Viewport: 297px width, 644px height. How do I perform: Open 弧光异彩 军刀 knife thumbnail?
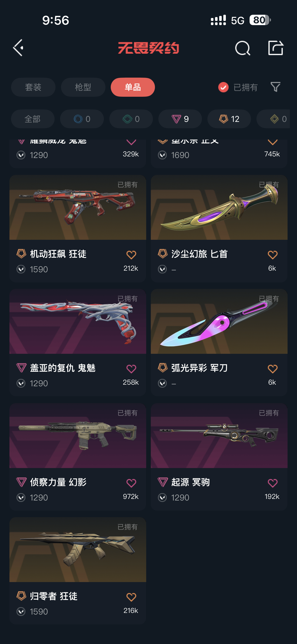point(219,321)
